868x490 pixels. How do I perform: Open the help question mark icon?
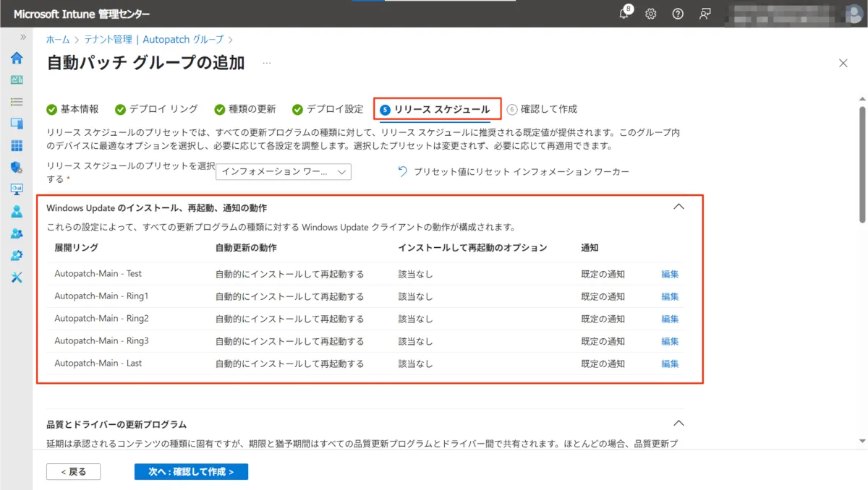pos(678,14)
